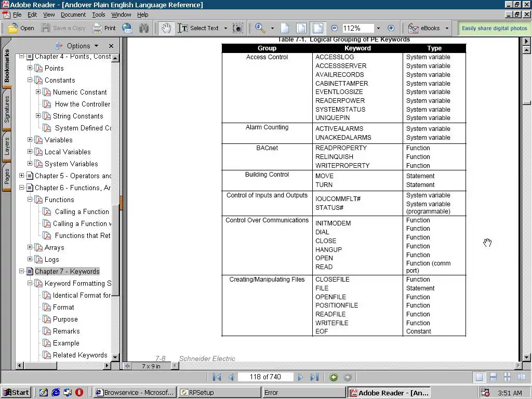Screen dimensions: 532x399
Task: Click Easily share digital photos banner
Action: [495, 28]
